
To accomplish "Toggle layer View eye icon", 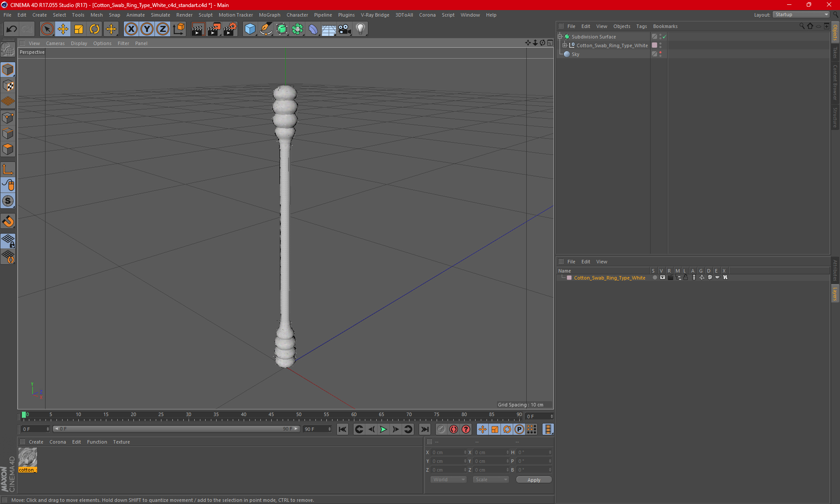I will 662,277.
